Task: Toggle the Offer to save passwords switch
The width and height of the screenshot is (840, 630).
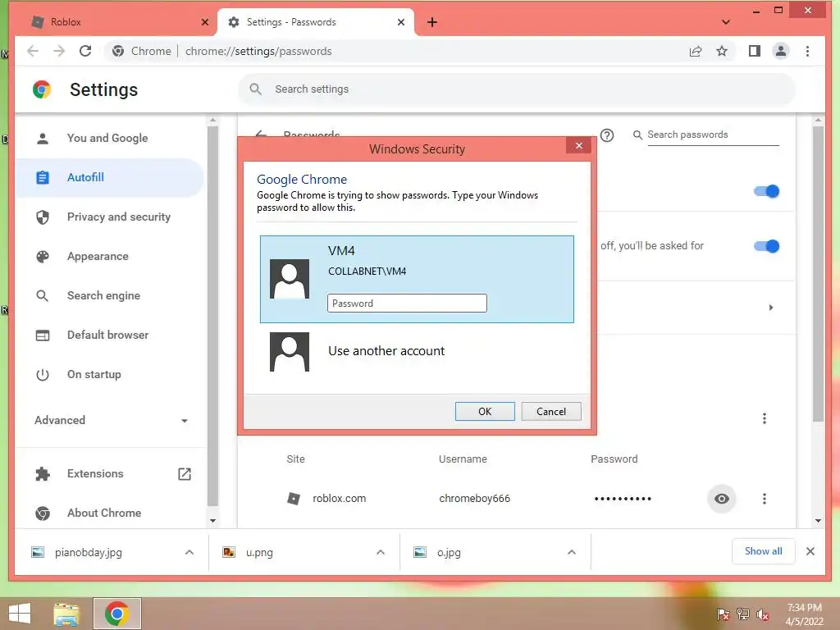Action: pyautogui.click(x=766, y=191)
